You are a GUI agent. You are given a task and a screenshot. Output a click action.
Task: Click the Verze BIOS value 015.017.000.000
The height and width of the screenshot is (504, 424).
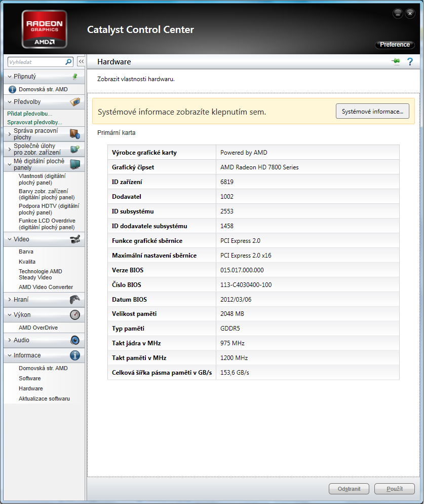[242, 270]
